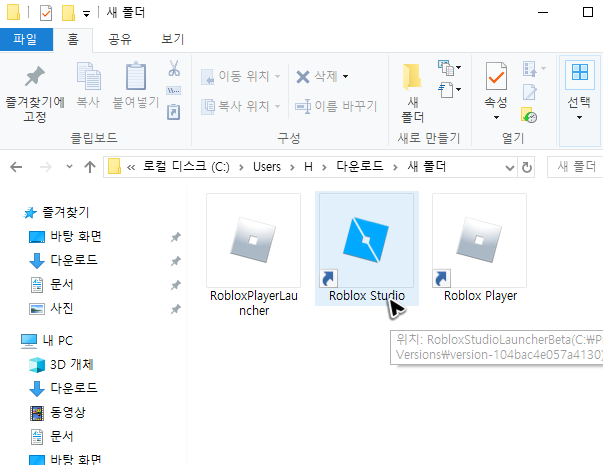This screenshot has width=603, height=465.
Task: Click the 속성 properties checkmark icon
Action: [496, 76]
